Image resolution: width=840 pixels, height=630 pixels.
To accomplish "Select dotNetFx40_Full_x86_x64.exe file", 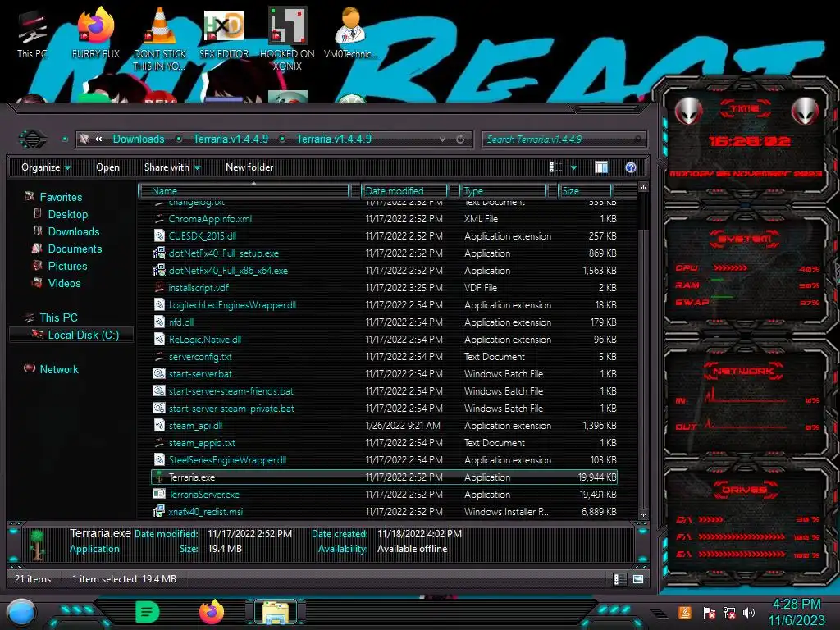I will (228, 271).
